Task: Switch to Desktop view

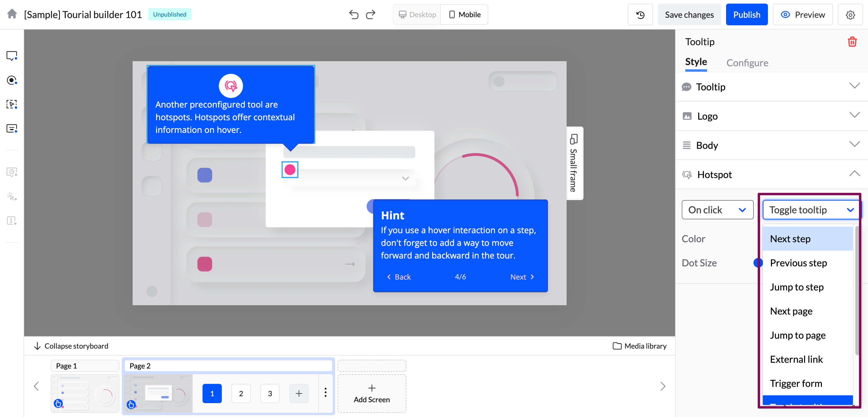Action: coord(417,14)
